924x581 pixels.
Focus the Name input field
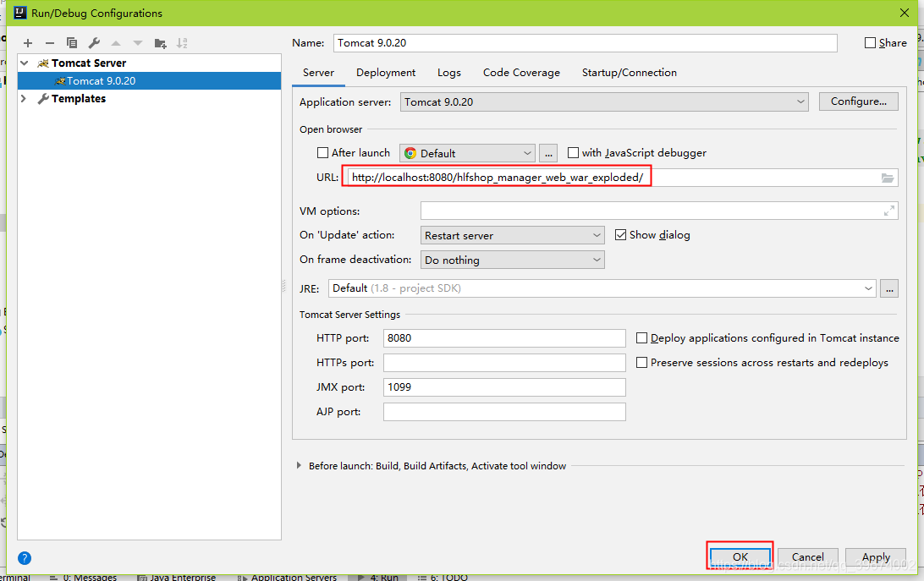pyautogui.click(x=586, y=43)
